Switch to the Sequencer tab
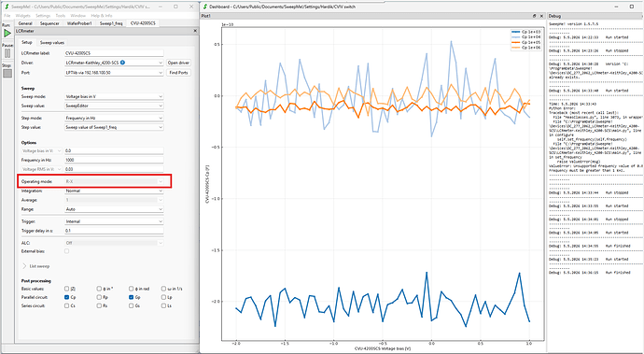 tap(49, 23)
